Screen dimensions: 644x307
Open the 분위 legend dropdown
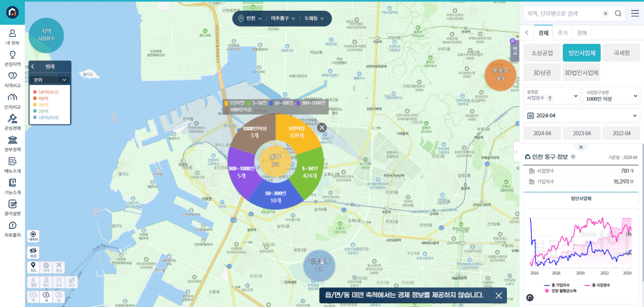coord(50,80)
